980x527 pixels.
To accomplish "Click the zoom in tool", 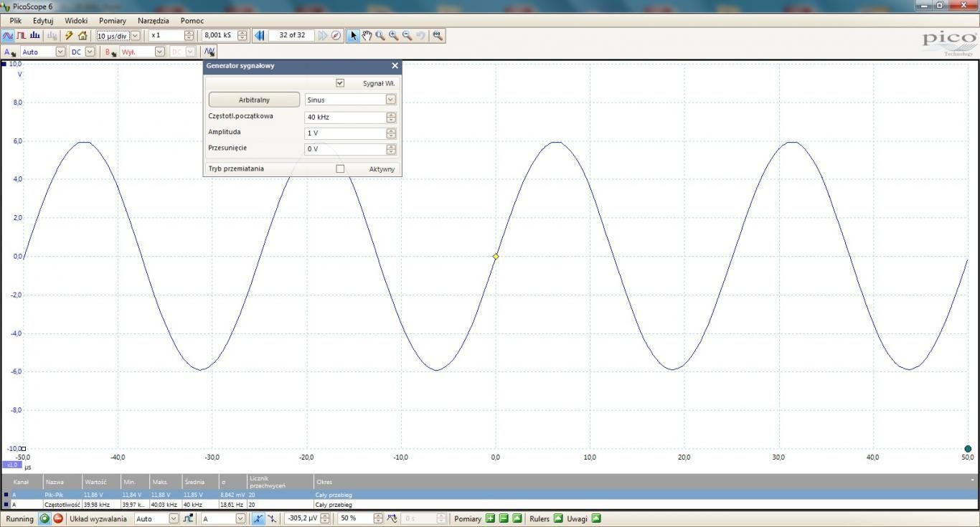I will 394,35.
